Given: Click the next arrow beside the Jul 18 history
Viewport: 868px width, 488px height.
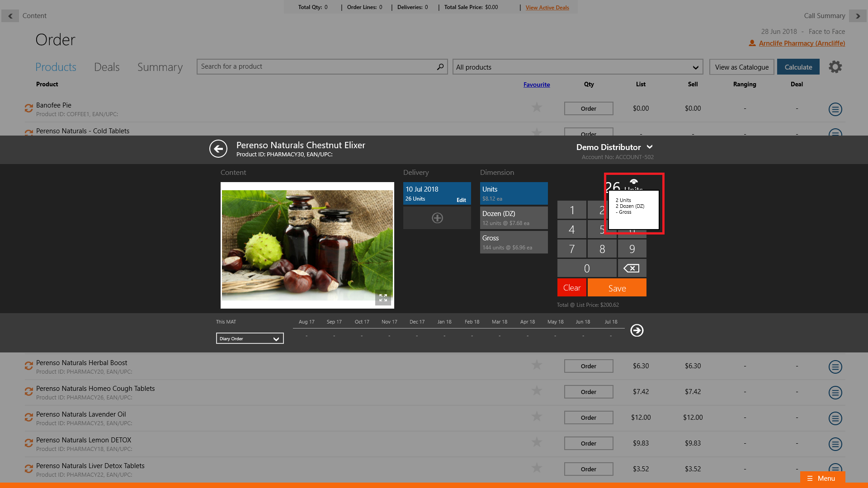Looking at the screenshot, I should click(637, 330).
